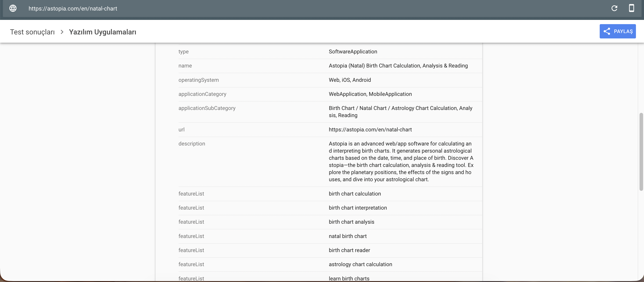Select the Yazılım Uygulamaları breadcrumb item
The width and height of the screenshot is (644, 282).
click(x=102, y=32)
